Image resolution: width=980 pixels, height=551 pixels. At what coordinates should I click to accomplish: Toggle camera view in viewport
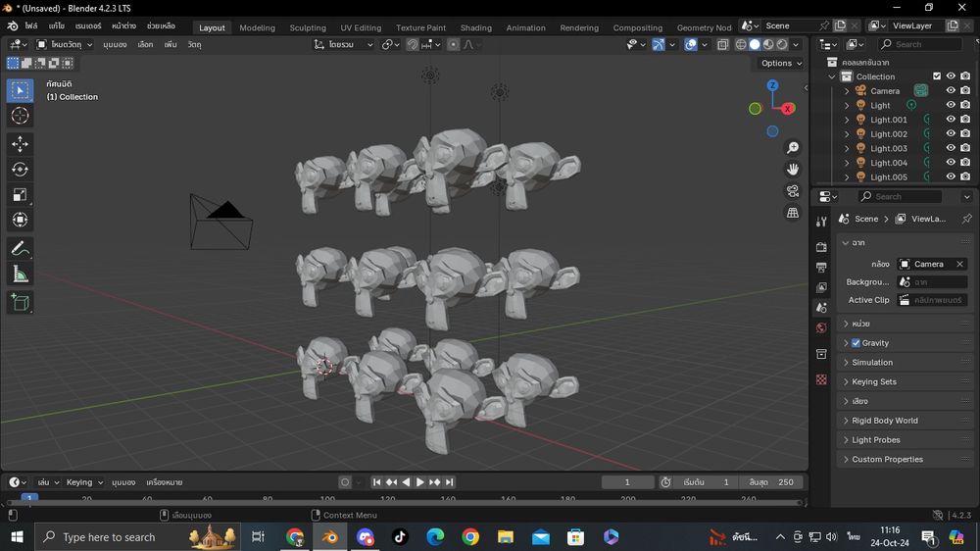click(x=793, y=191)
